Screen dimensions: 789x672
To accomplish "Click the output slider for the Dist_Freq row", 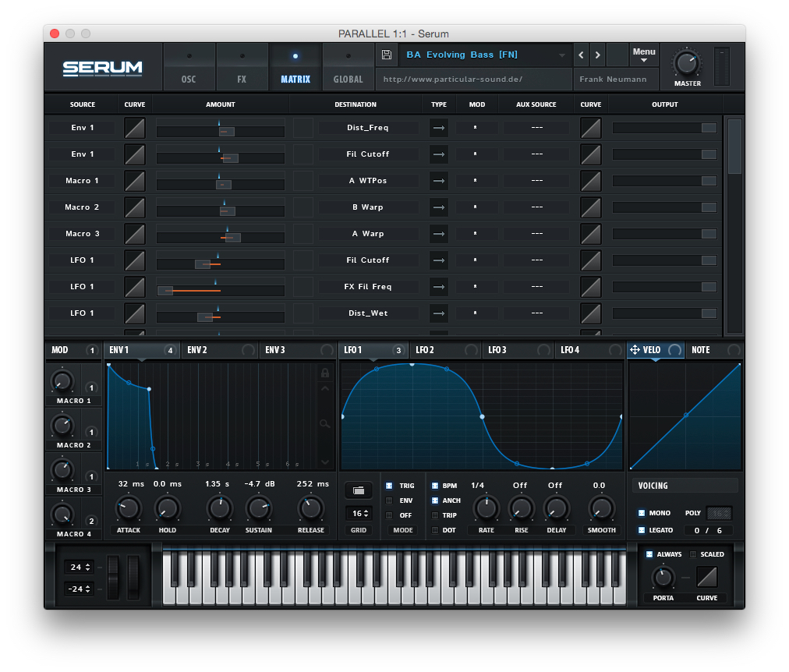I will coord(665,128).
